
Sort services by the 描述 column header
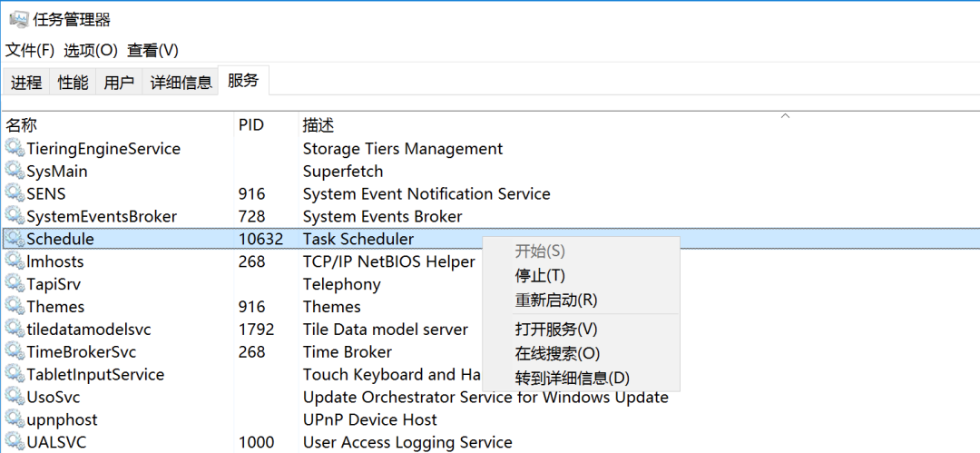point(318,124)
